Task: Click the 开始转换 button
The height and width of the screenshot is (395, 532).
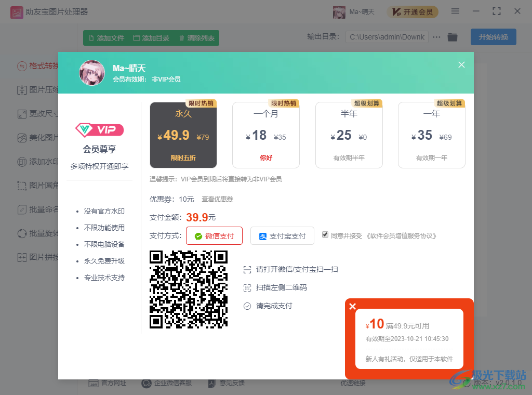Action: pyautogui.click(x=494, y=37)
